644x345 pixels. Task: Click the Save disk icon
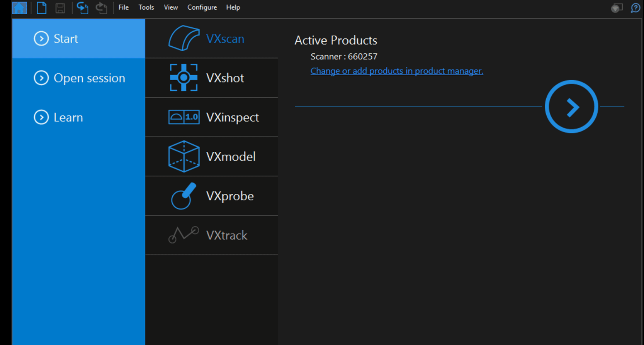click(x=60, y=8)
